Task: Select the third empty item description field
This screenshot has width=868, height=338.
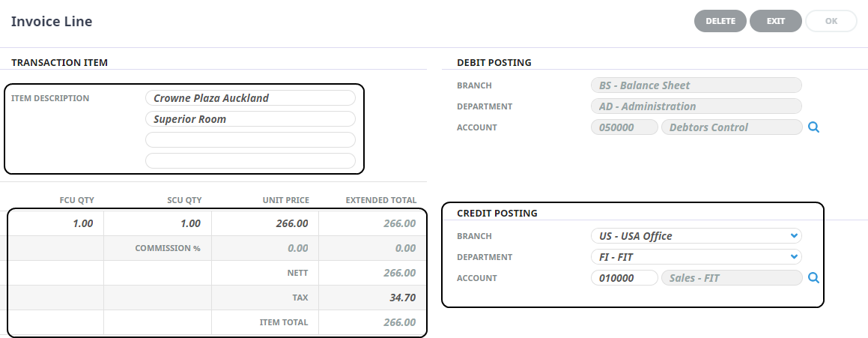Action: pyautogui.click(x=250, y=140)
